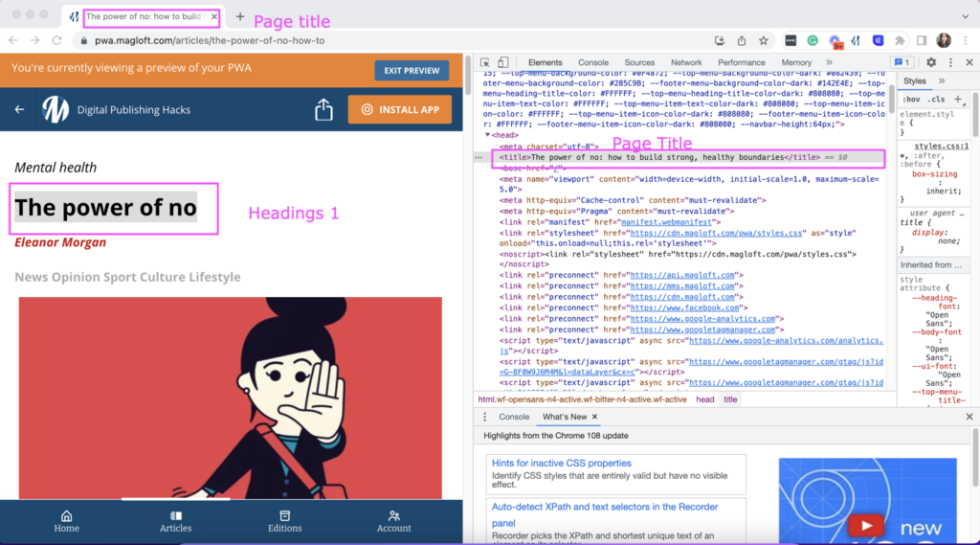
Task: Bookmark page with star icon
Action: pos(763,40)
